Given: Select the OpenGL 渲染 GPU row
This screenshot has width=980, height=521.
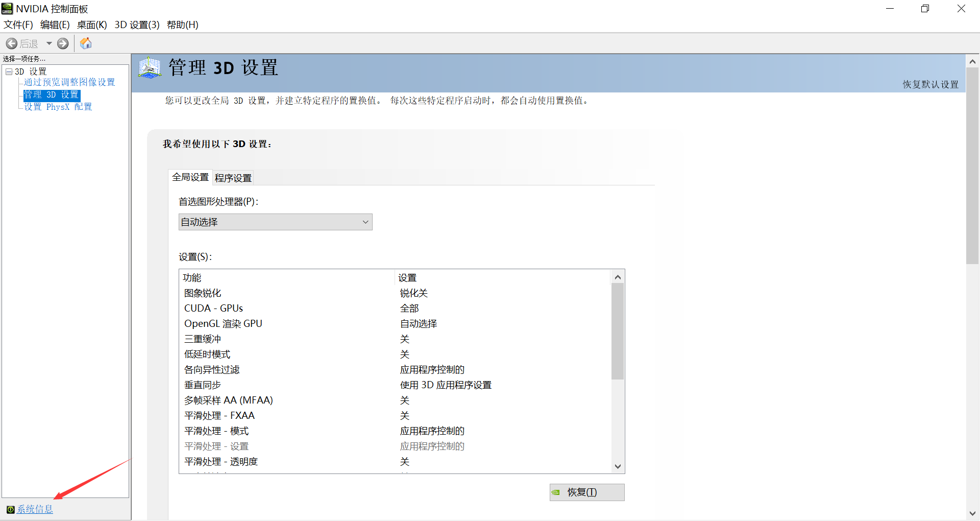Looking at the screenshot, I should [396, 324].
